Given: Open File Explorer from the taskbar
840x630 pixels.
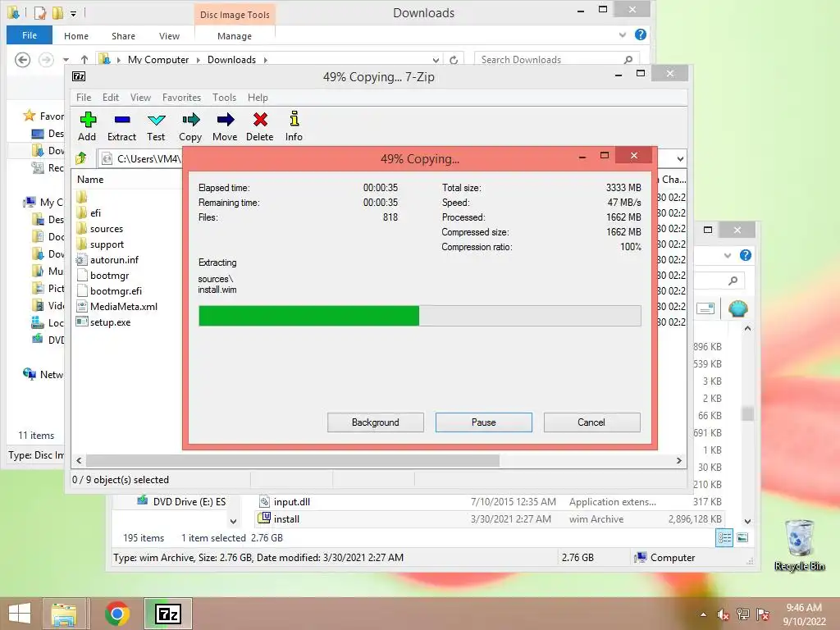Looking at the screenshot, I should (64, 614).
